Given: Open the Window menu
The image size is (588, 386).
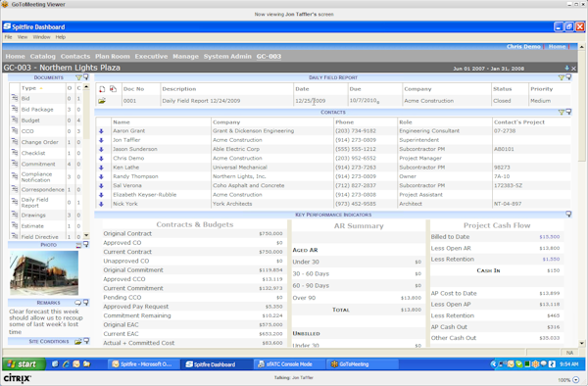Looking at the screenshot, I should click(x=41, y=37).
